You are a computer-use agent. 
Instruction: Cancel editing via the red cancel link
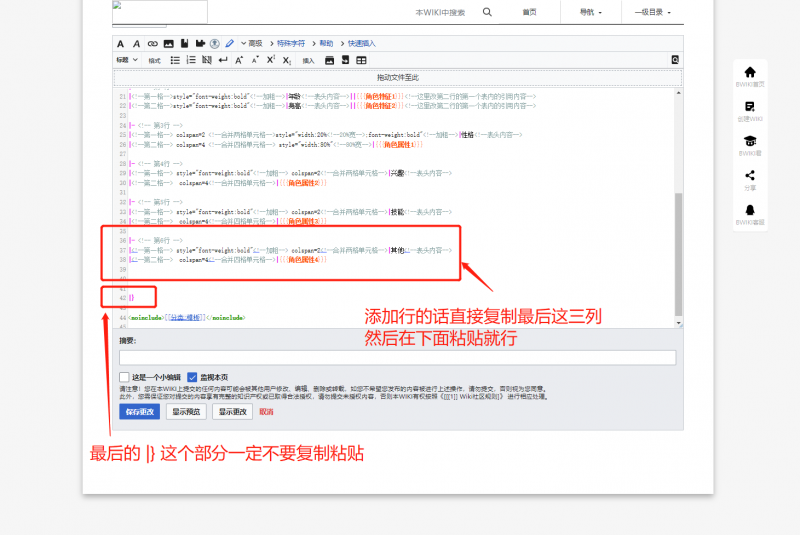click(x=266, y=412)
